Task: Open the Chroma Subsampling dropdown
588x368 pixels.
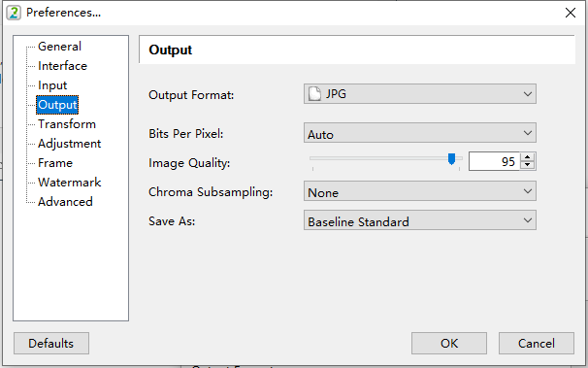Action: 419,191
